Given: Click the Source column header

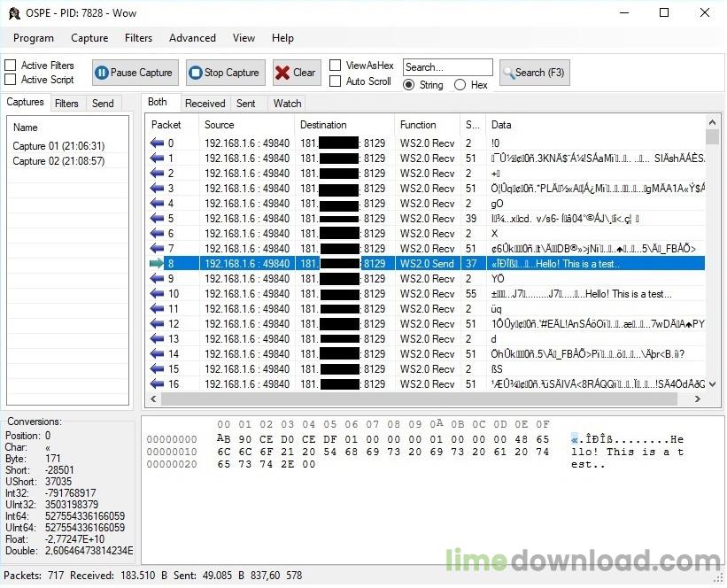Looking at the screenshot, I should 247,125.
